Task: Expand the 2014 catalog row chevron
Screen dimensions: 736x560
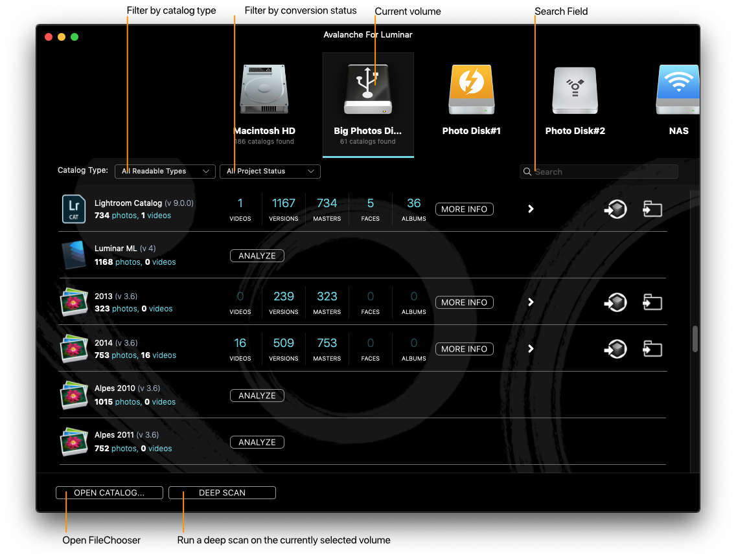Action: [531, 348]
